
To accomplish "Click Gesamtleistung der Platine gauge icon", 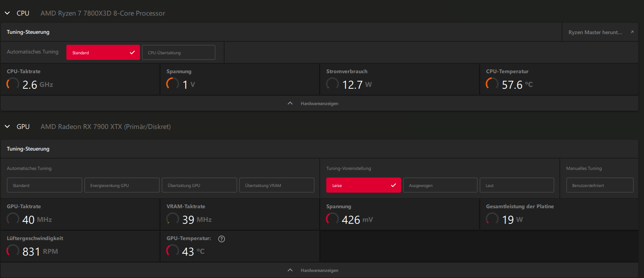I will (492, 218).
